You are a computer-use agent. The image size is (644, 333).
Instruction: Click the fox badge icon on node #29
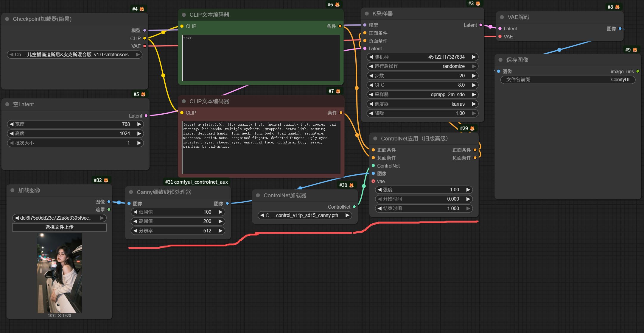point(472,128)
